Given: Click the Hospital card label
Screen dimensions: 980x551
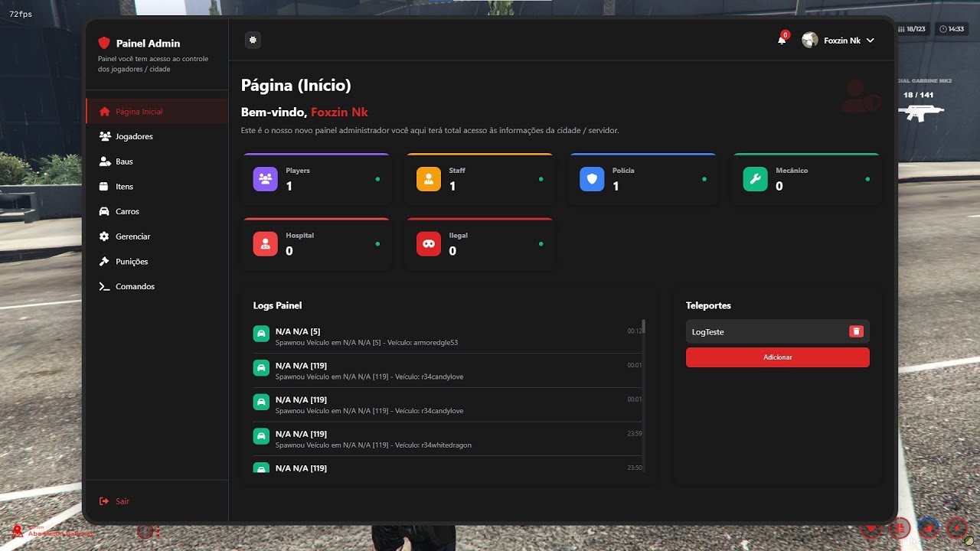Looking at the screenshot, I should point(300,236).
